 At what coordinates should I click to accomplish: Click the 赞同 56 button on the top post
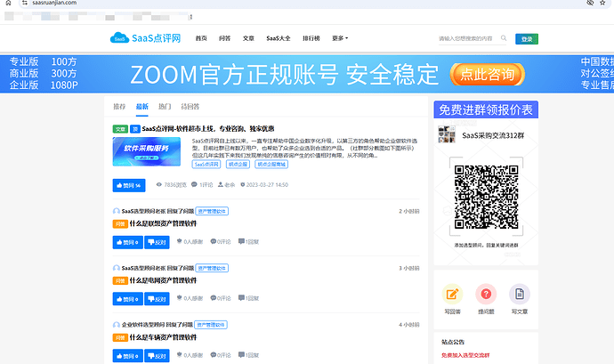pos(129,185)
